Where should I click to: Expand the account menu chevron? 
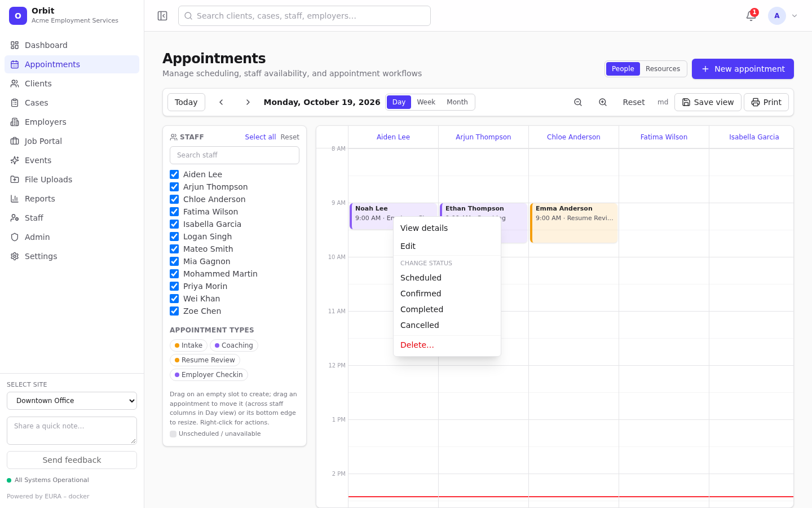coord(795,16)
